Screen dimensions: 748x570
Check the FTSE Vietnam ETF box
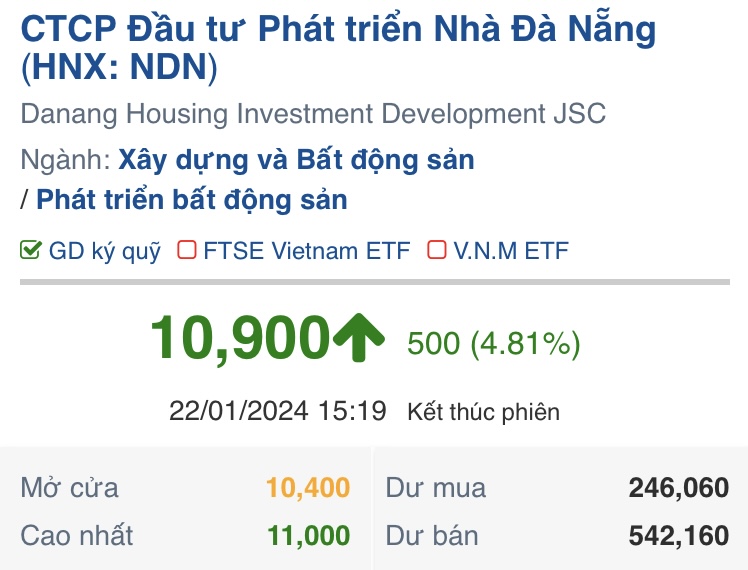pos(187,250)
